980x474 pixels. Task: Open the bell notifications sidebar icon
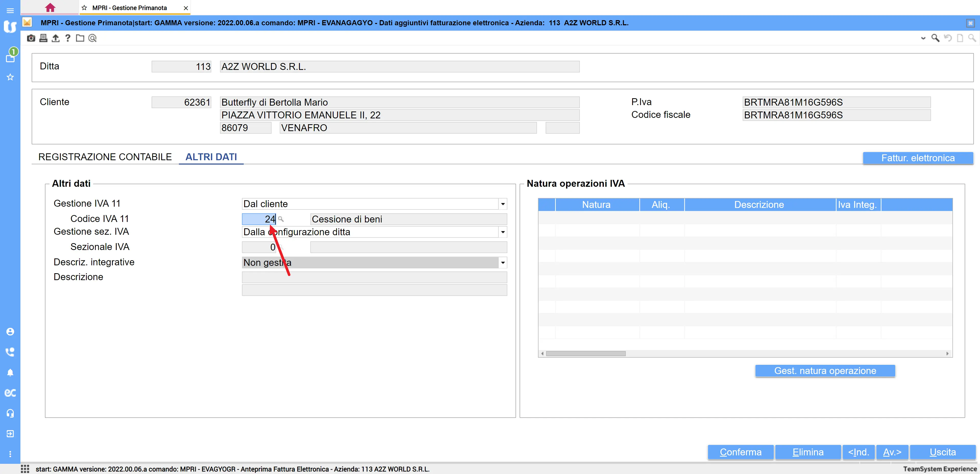click(x=10, y=372)
